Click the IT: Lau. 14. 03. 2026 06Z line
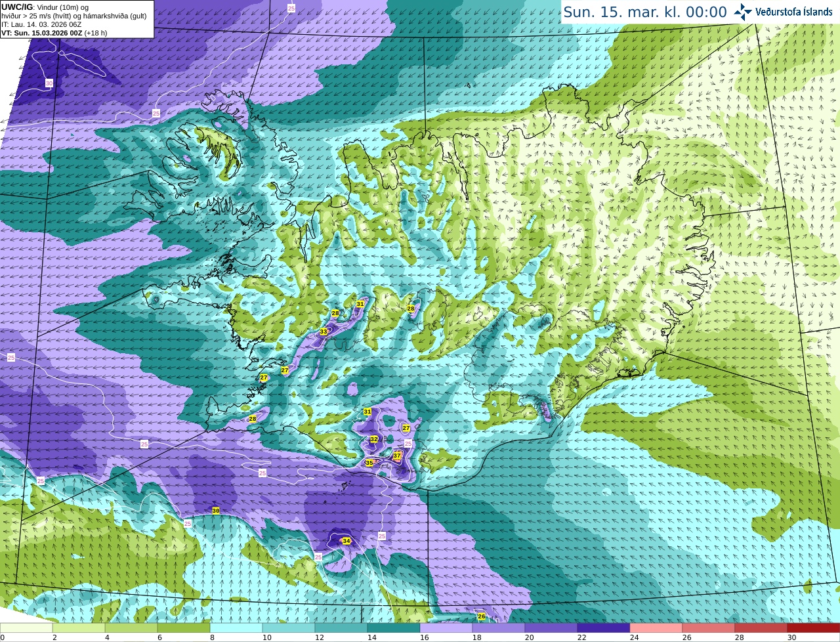This screenshot has width=840, height=642. coord(41,24)
